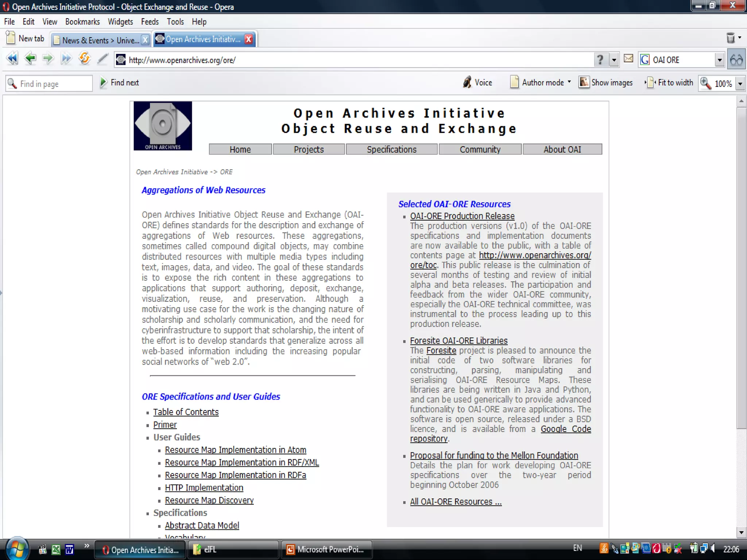
Task: Open the OAI ORE search engine dropdown
Action: [719, 60]
